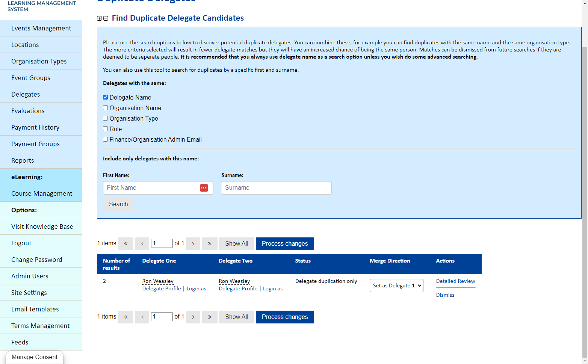The width and height of the screenshot is (588, 364).
Task: Click the bottom Show All button
Action: [237, 317]
